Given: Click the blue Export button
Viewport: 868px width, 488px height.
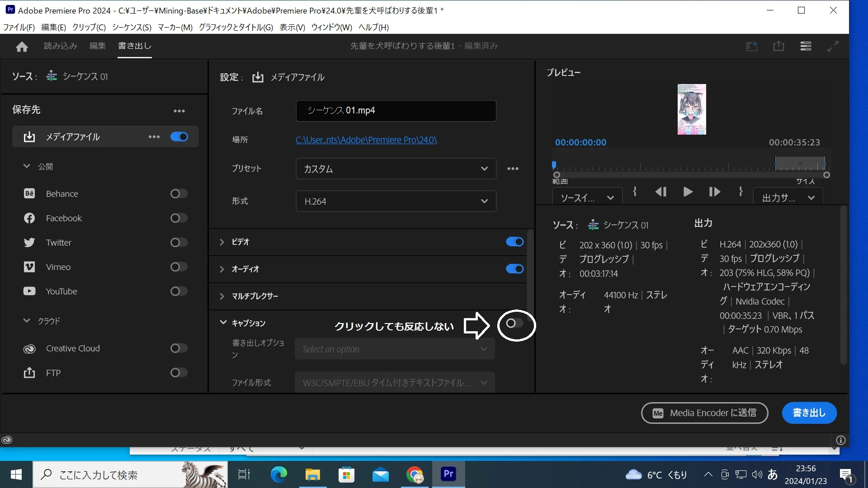Looking at the screenshot, I should (809, 413).
